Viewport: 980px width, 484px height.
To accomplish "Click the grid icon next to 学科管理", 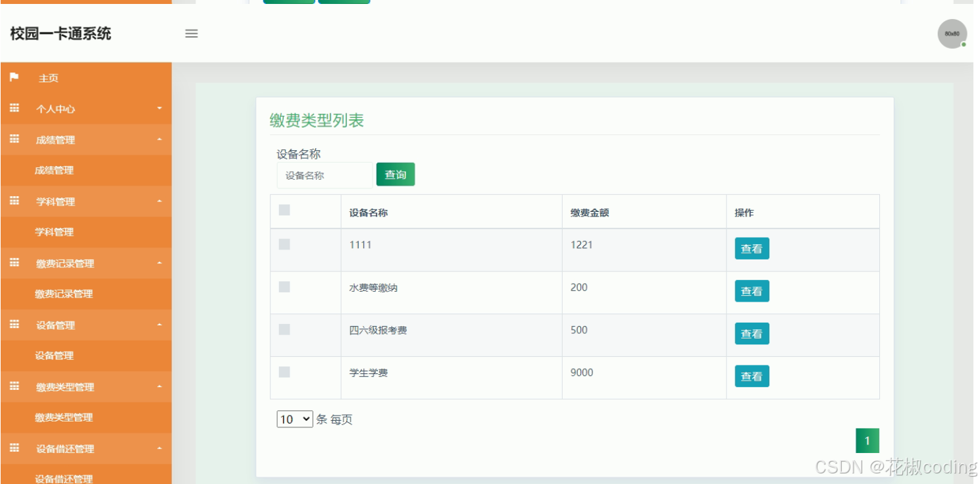I will (14, 202).
